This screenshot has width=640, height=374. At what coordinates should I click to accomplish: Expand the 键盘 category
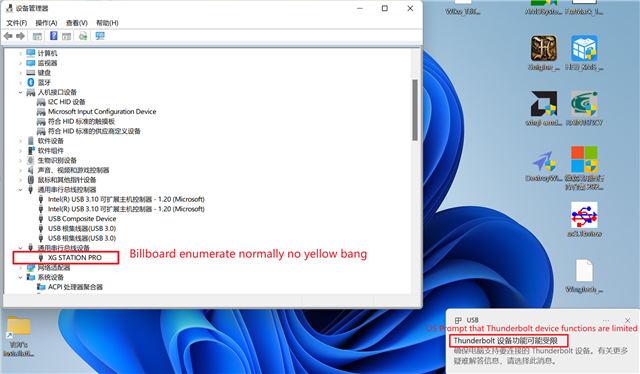pyautogui.click(x=20, y=73)
